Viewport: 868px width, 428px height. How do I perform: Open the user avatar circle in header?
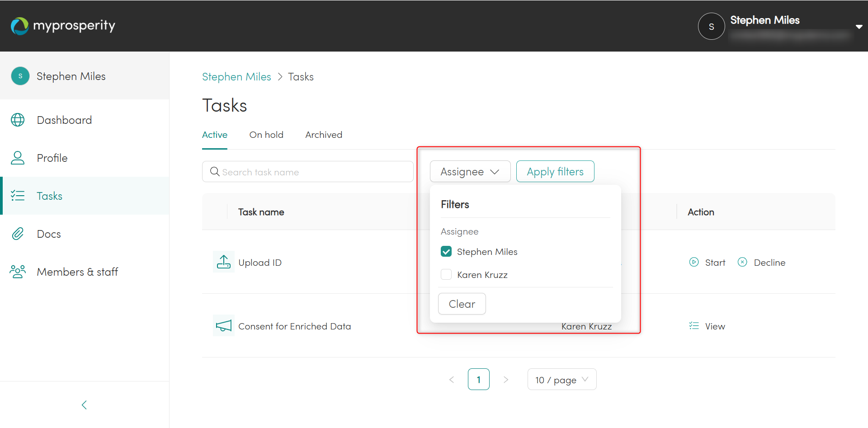[x=711, y=26]
